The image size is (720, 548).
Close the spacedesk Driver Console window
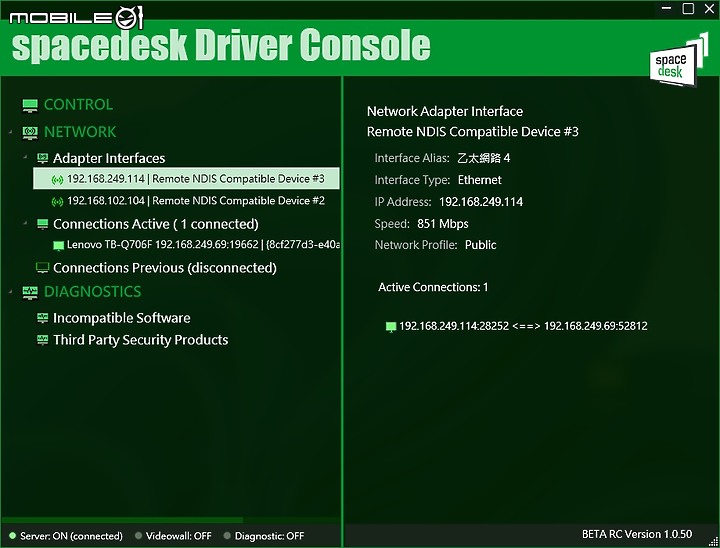(709, 8)
